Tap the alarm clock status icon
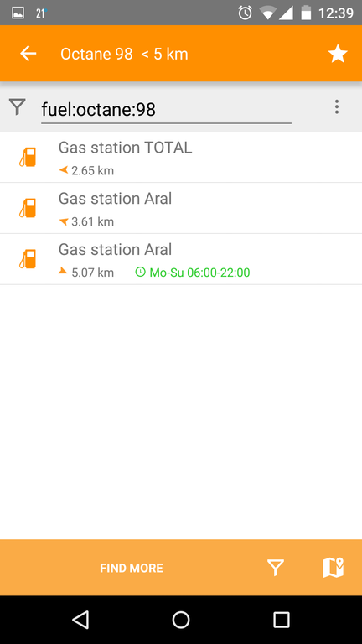The width and height of the screenshot is (362, 644). [x=245, y=13]
